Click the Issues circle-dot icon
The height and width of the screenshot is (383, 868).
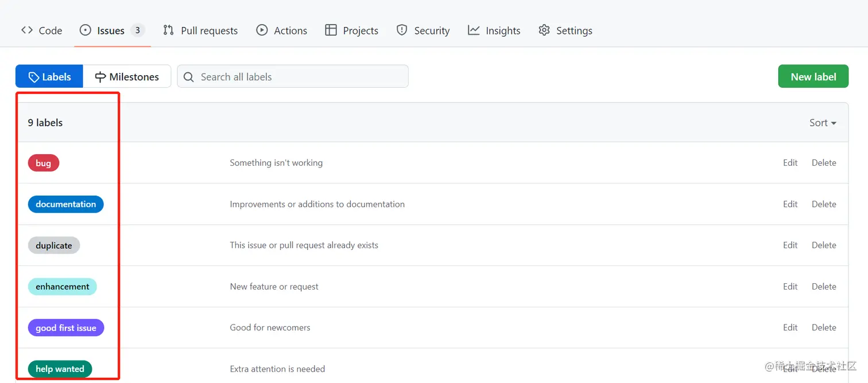point(86,30)
